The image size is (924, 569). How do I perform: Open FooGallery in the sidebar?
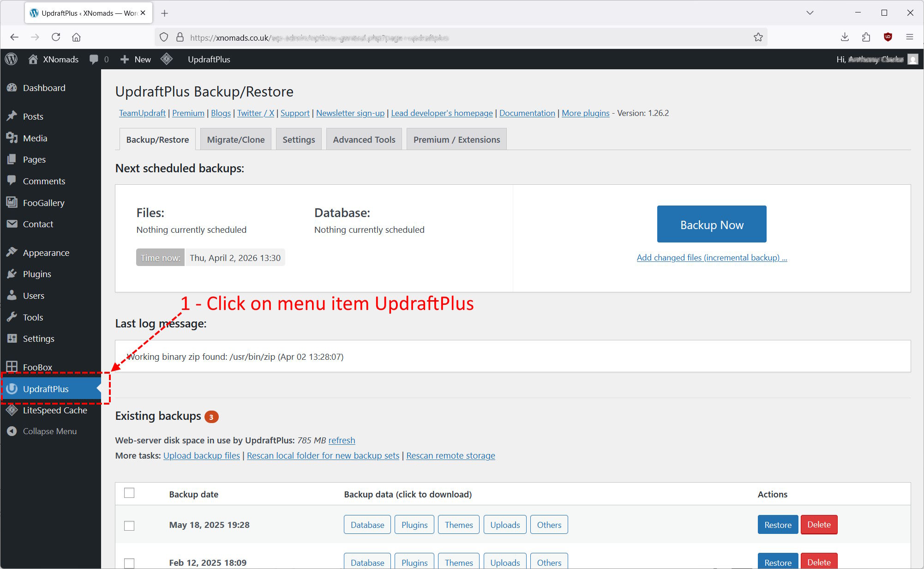pos(43,203)
